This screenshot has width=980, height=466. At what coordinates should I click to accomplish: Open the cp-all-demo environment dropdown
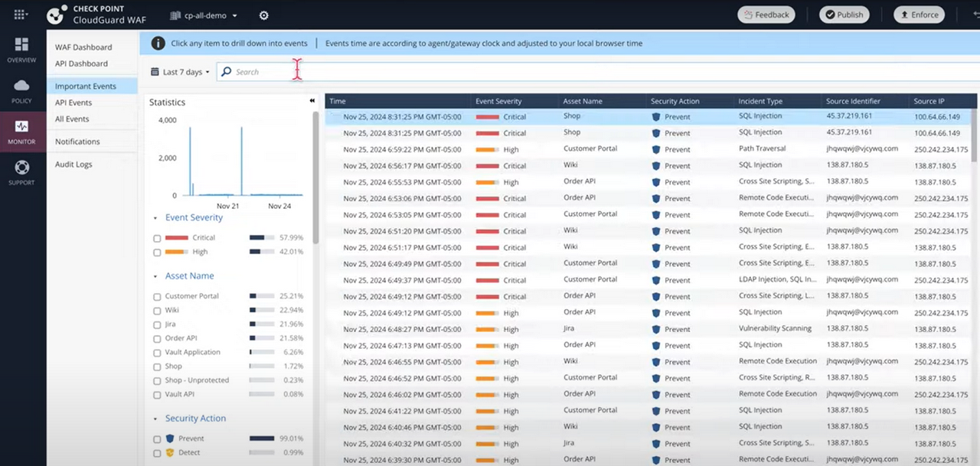tap(203, 15)
